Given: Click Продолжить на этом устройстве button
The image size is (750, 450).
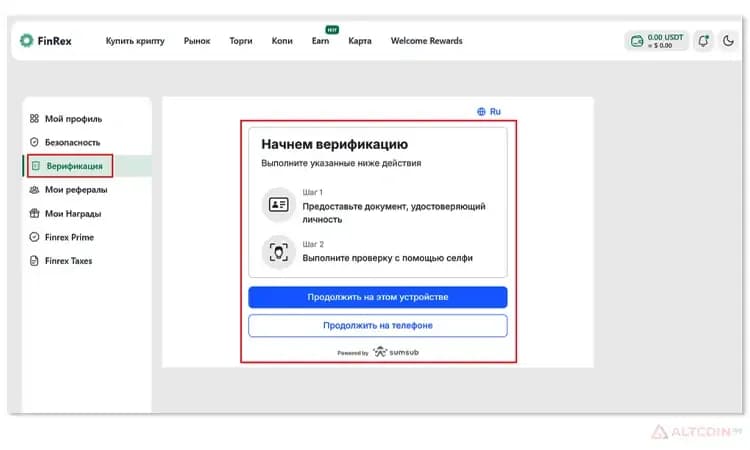Looking at the screenshot, I should 377,297.
